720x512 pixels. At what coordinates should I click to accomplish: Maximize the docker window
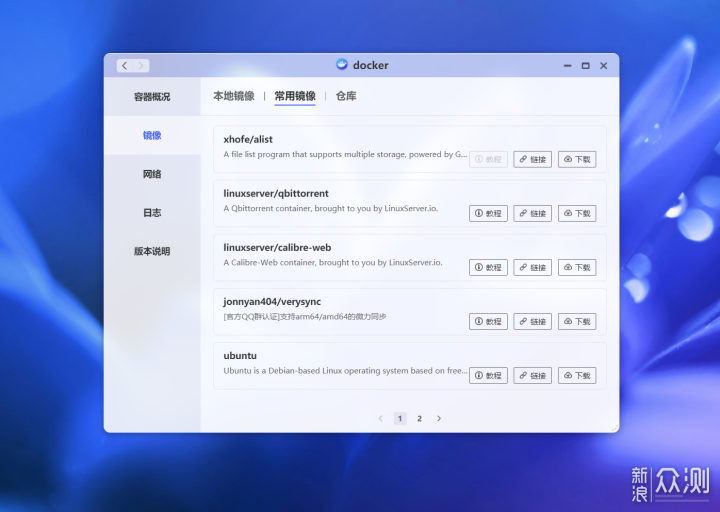(x=585, y=66)
